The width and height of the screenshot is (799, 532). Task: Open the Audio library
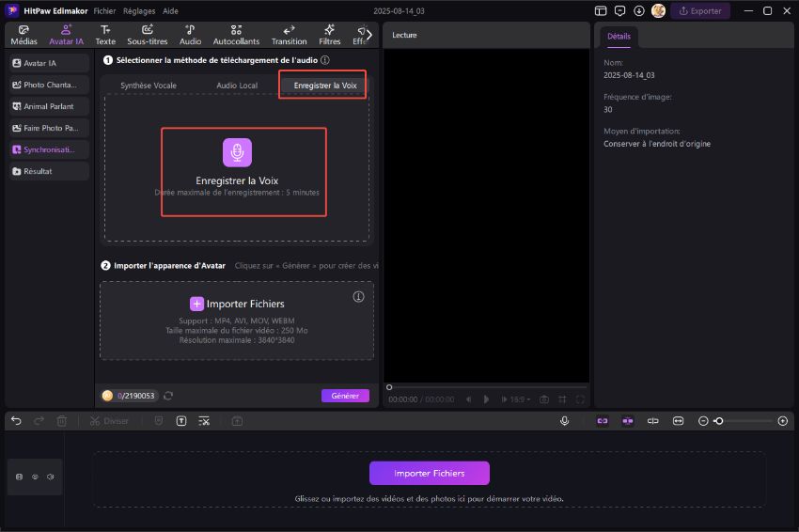190,35
